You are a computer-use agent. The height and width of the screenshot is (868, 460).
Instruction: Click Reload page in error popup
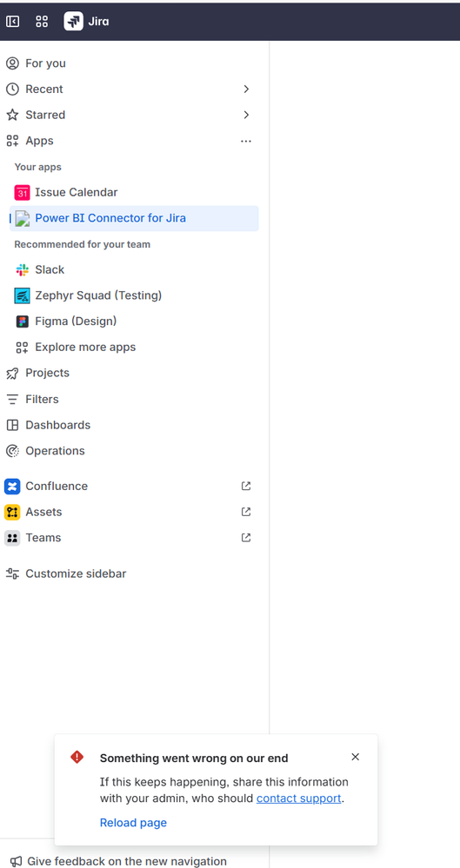(133, 823)
